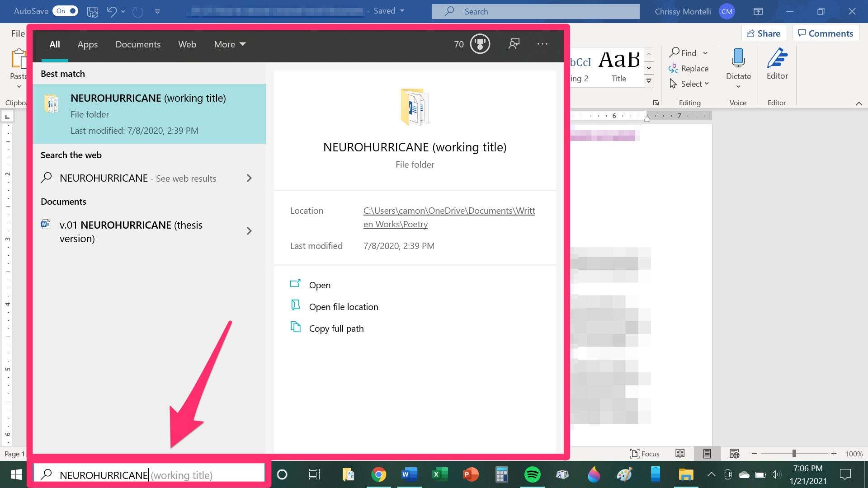Click Spotify icon in Windows taskbar
Screen dimensions: 868x488
(533, 474)
